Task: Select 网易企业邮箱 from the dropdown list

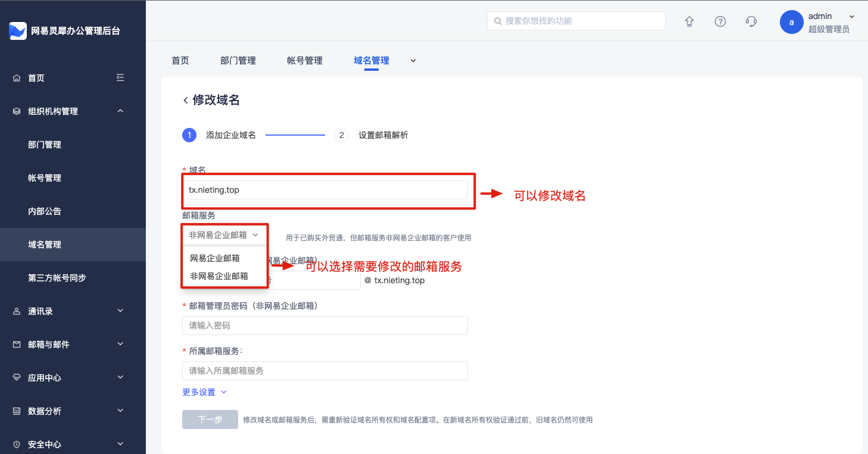Action: (x=215, y=258)
